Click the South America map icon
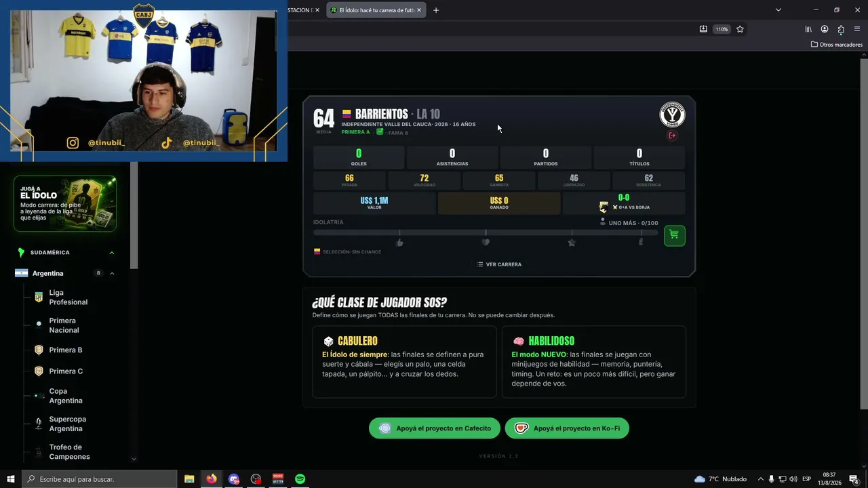This screenshot has height=488, width=868. click(x=21, y=253)
